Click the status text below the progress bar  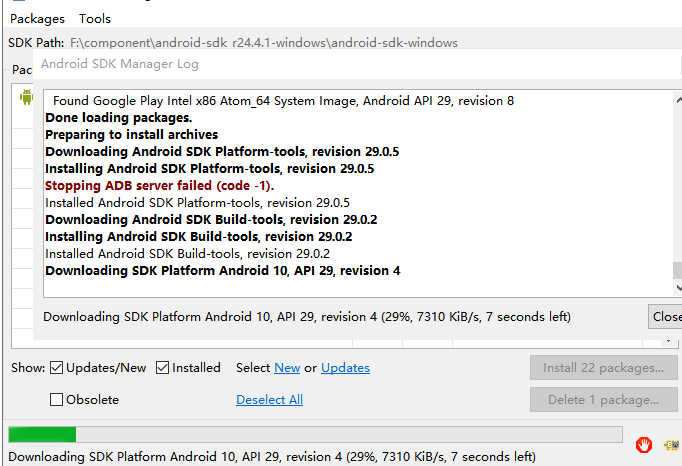(x=272, y=457)
